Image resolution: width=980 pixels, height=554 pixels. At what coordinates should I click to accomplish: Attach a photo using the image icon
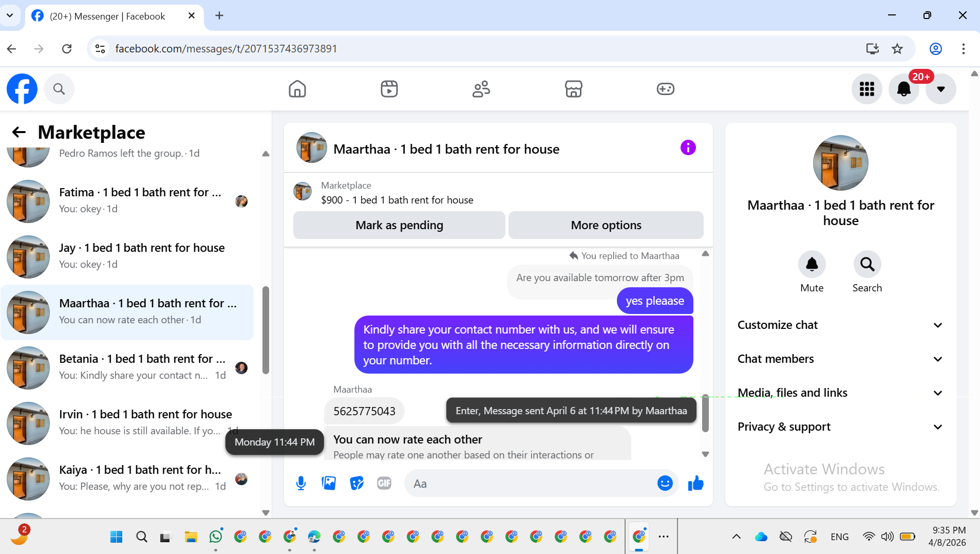pyautogui.click(x=329, y=484)
